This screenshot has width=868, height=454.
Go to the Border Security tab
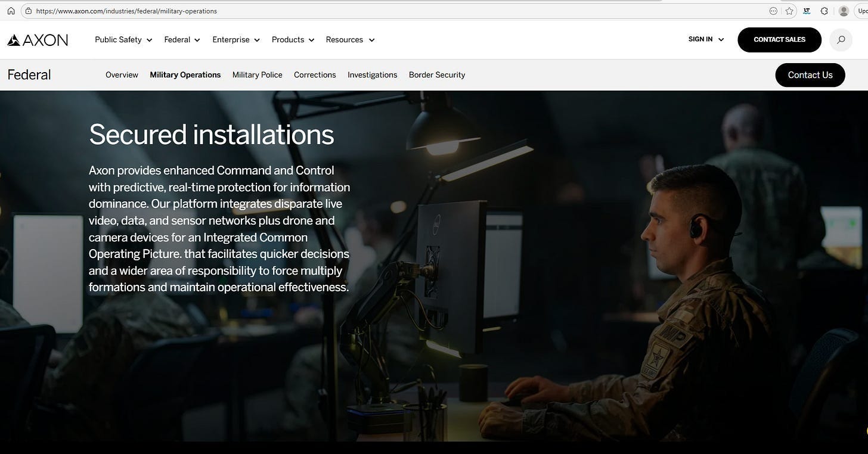[437, 75]
